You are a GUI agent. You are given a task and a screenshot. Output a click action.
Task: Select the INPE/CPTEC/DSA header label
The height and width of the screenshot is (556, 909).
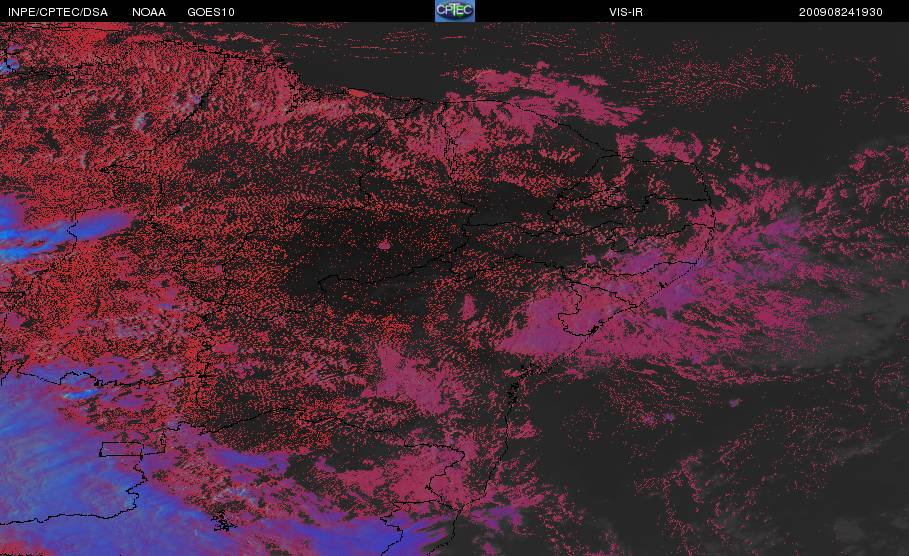[x=57, y=12]
